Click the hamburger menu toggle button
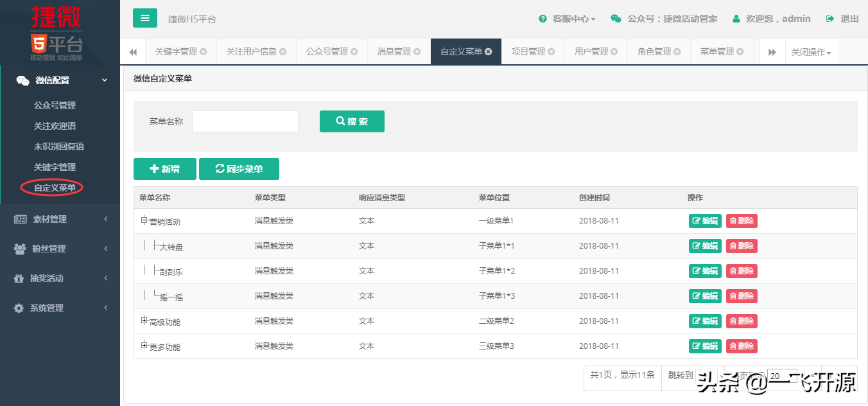This screenshot has height=406, width=868. (x=145, y=18)
